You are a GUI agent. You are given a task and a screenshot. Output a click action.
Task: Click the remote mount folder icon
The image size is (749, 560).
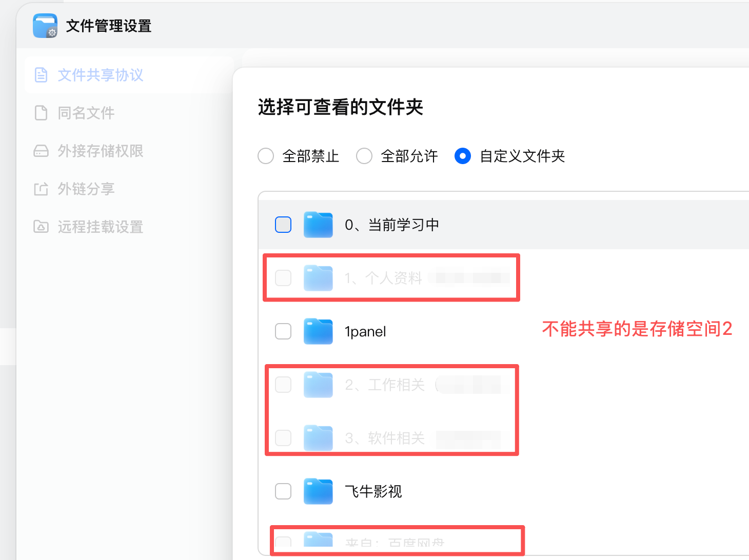(41, 227)
